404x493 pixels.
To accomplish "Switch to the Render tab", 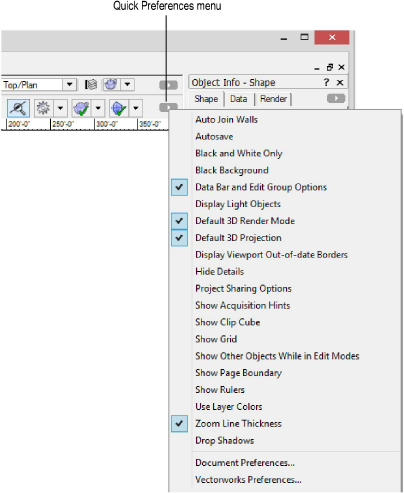I will click(273, 99).
